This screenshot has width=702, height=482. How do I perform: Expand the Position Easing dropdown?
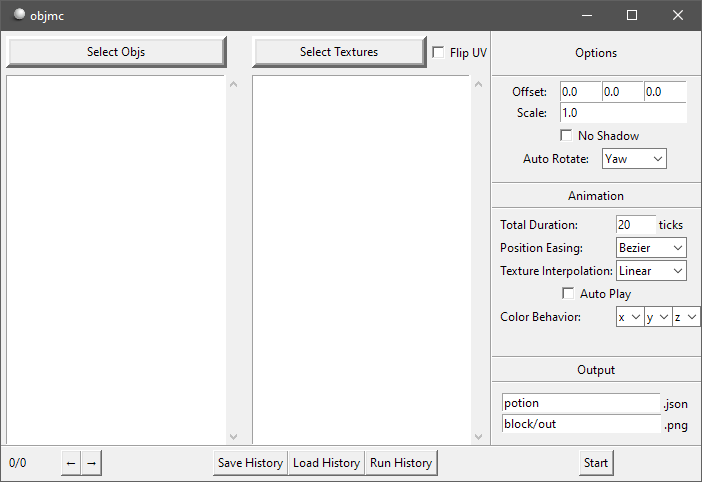click(651, 247)
